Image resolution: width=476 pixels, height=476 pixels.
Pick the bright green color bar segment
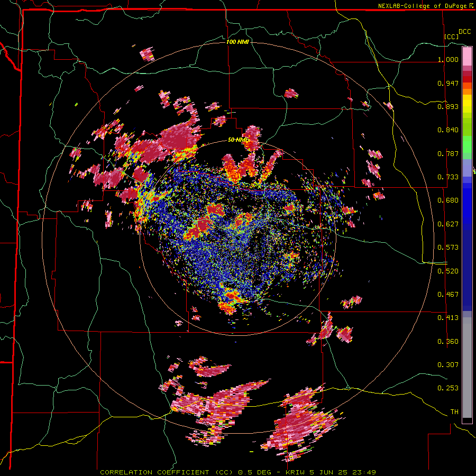point(467,144)
